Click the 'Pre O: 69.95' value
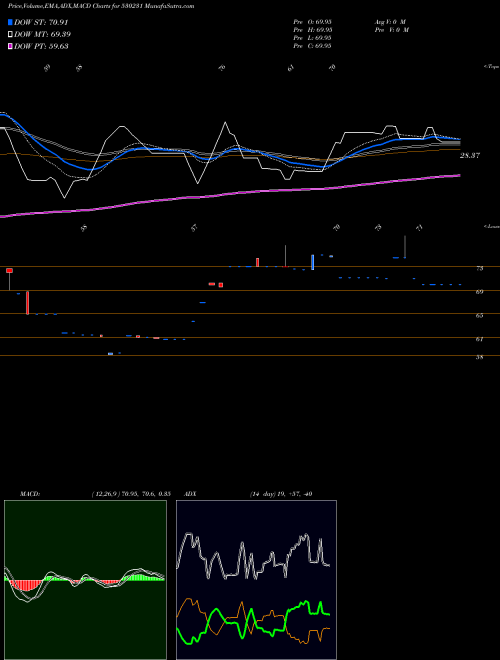The image size is (500, 660). click(313, 22)
